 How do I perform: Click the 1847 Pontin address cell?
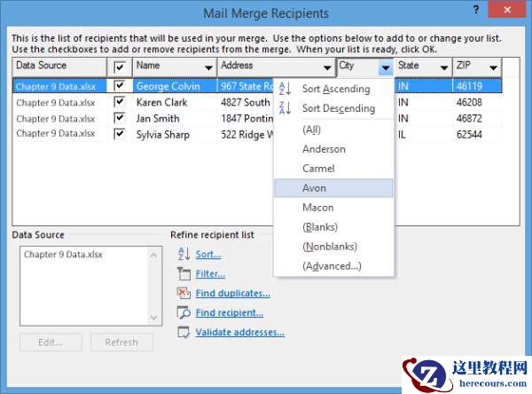(x=246, y=118)
